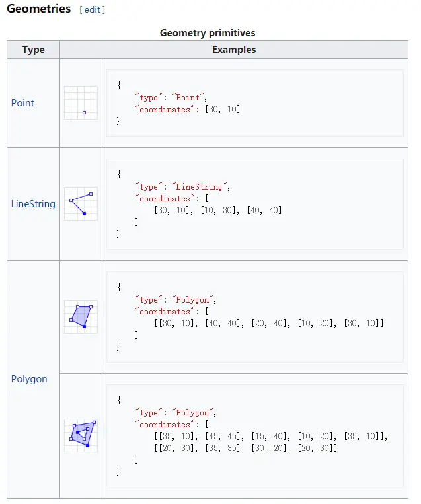The height and width of the screenshot is (504, 421).
Task: Click the "Geometries" section heading text
Action: coord(39,9)
